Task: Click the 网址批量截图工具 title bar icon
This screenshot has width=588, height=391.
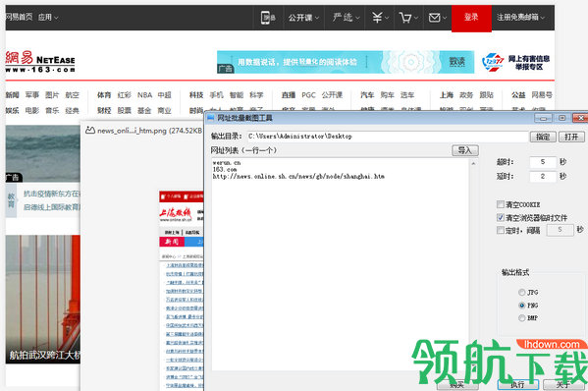Action: (211, 118)
